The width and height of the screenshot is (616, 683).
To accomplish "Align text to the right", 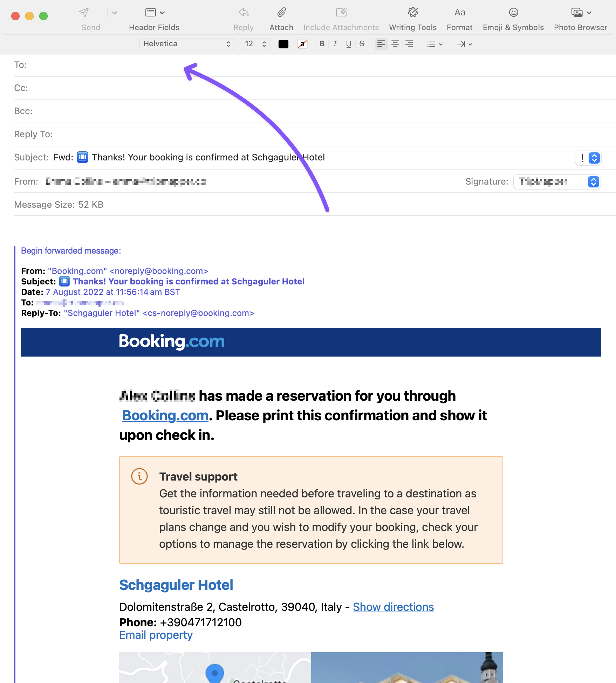I will tap(409, 44).
